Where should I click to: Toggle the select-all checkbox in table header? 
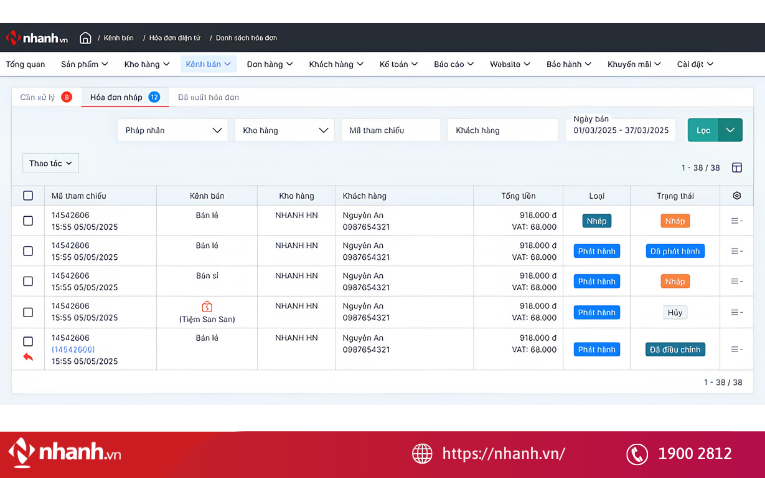[28, 196]
